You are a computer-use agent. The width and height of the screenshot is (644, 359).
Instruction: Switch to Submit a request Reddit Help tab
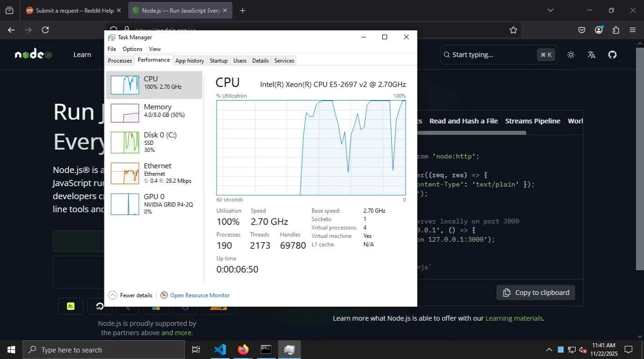point(74,10)
